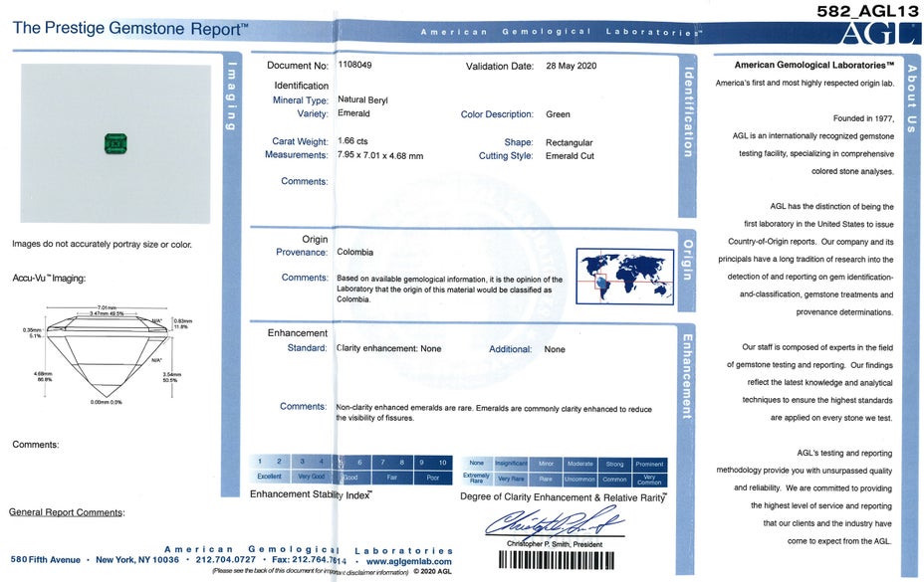
Task: Click the Prominent clarity enhancement cell
Action: coord(648,463)
